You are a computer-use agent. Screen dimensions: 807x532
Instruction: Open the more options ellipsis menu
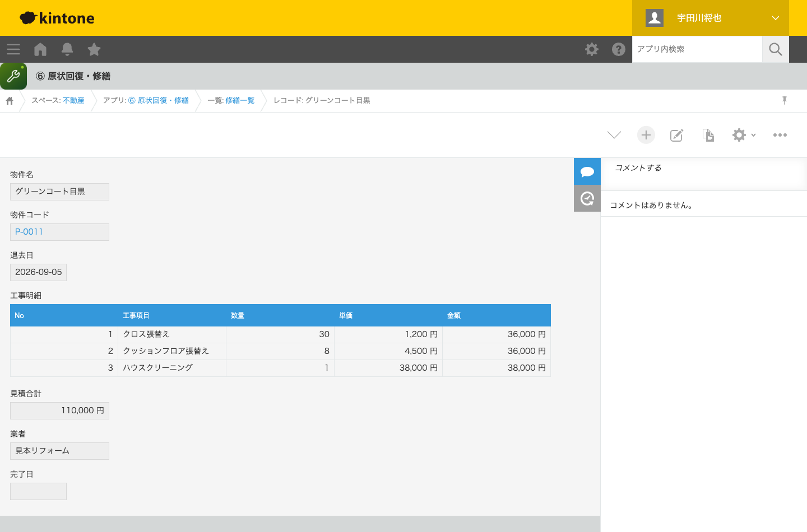pos(780,135)
